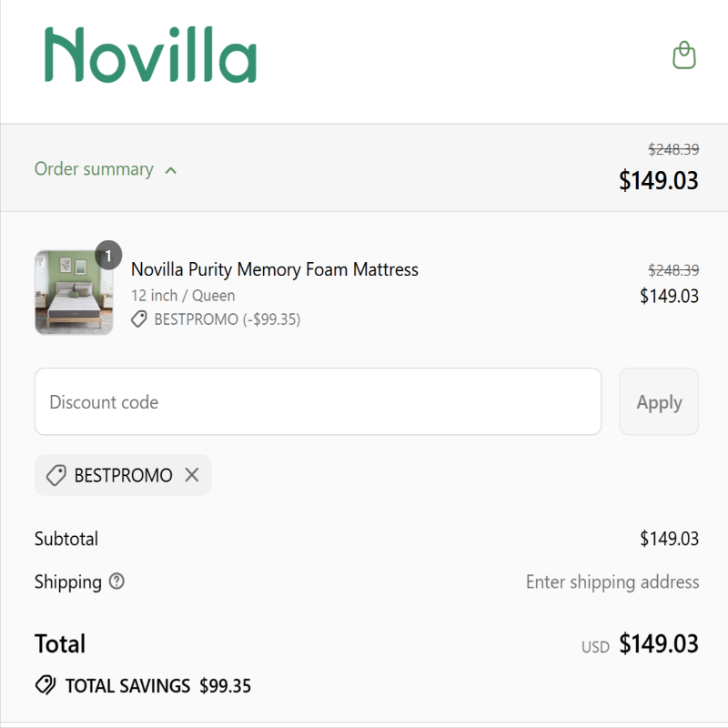Screen dimensions: 728x728
Task: Open the Shipping help question mark icon
Action: coord(116,581)
